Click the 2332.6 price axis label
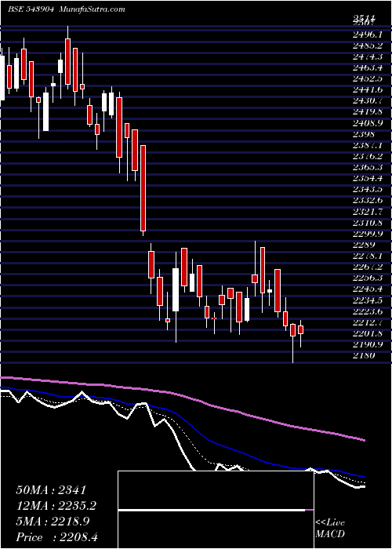 (x=368, y=201)
